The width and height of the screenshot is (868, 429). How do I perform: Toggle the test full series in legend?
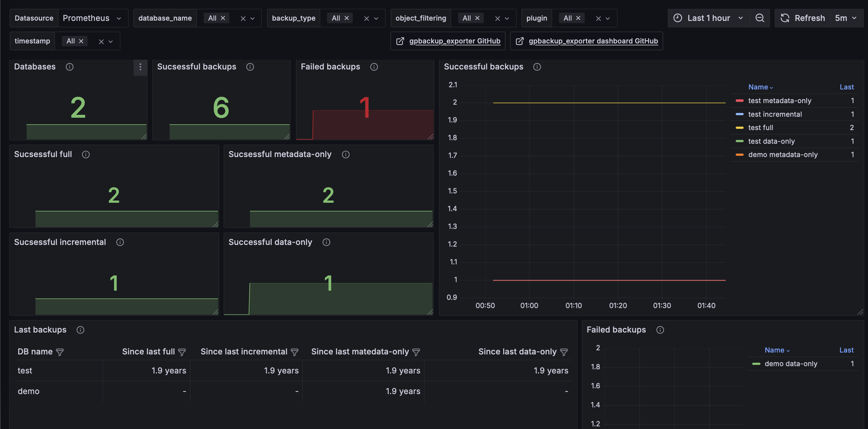[x=760, y=128]
